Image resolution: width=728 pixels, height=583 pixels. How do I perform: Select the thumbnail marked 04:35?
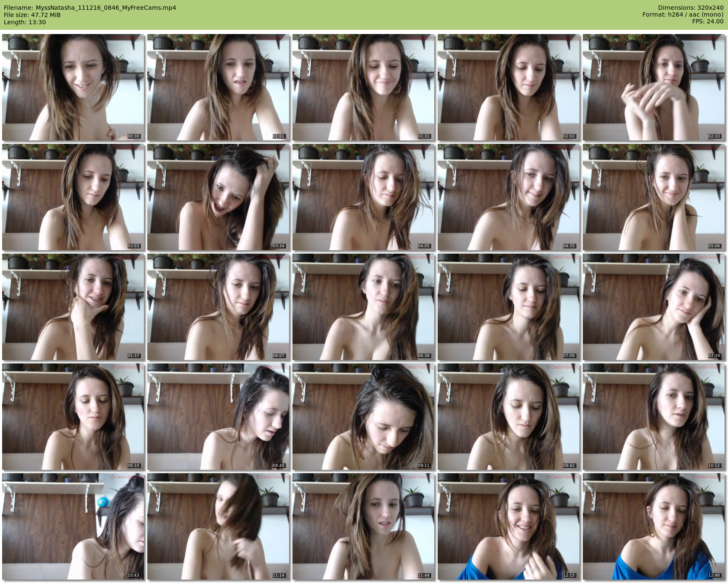click(509, 197)
